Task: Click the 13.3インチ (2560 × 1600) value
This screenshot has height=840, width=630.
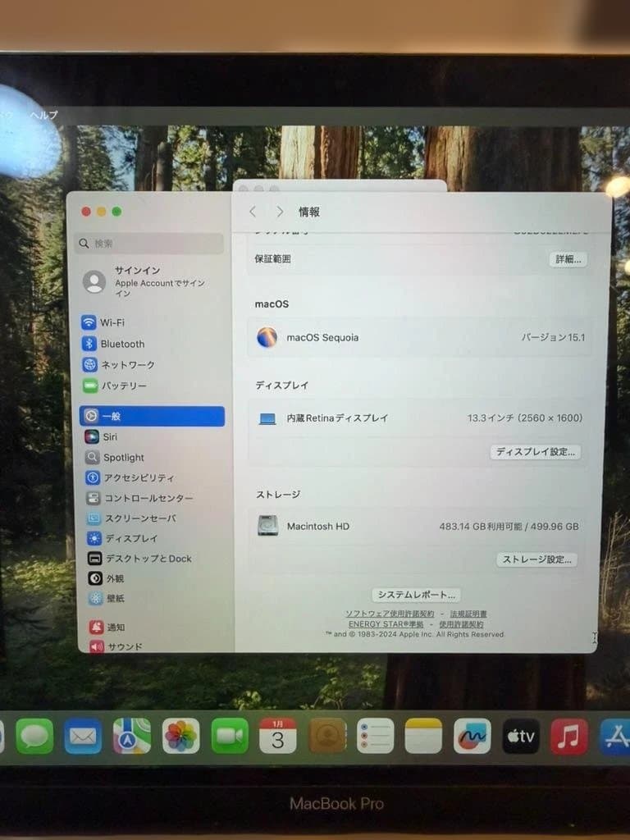Action: 524,418
